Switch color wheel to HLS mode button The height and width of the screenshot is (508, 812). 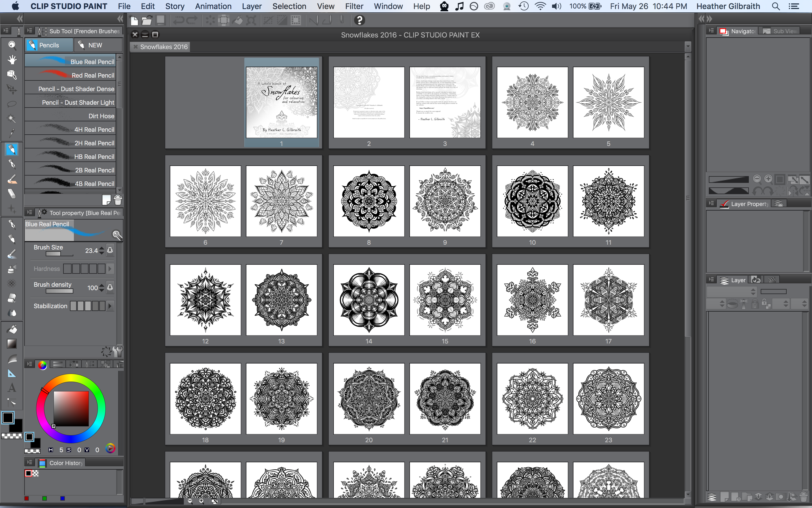tap(110, 448)
